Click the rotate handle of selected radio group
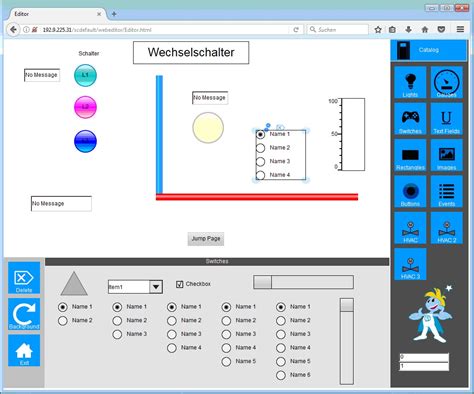This screenshot has height=394, width=474. (267, 126)
